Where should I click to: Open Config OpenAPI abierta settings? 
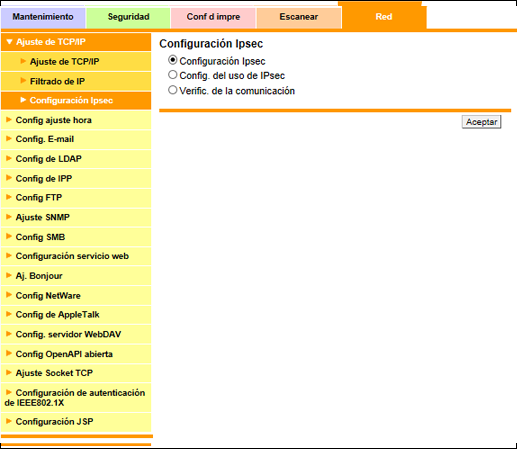click(76, 354)
